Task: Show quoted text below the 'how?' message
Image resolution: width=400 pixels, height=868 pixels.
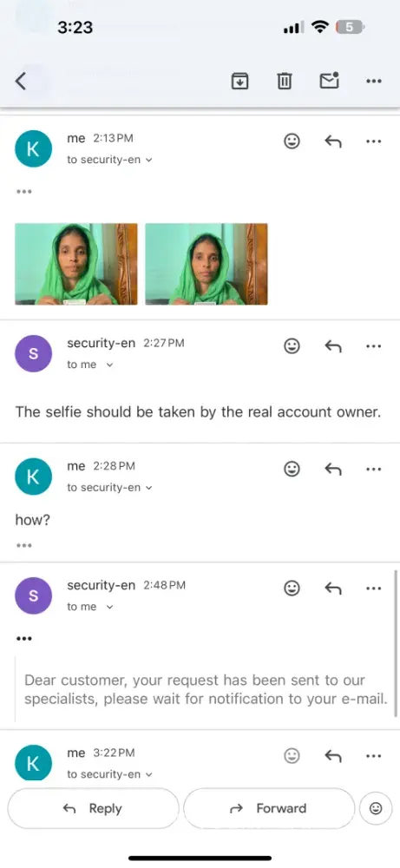Action: point(23,545)
